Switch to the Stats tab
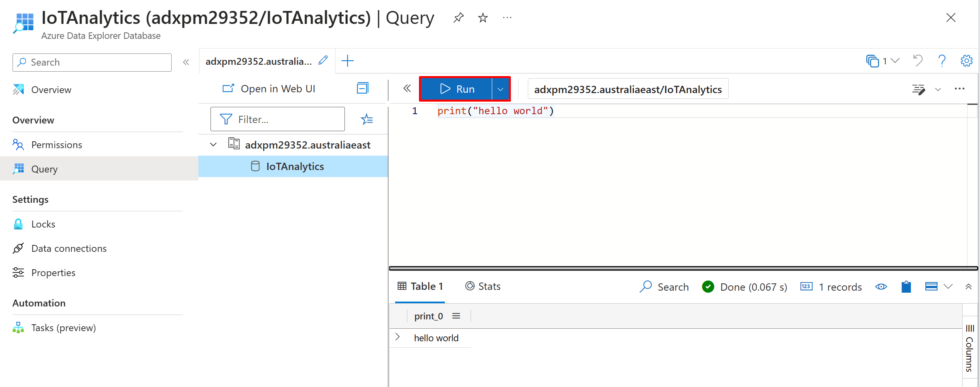Viewport: 980px width, 387px height. point(483,286)
